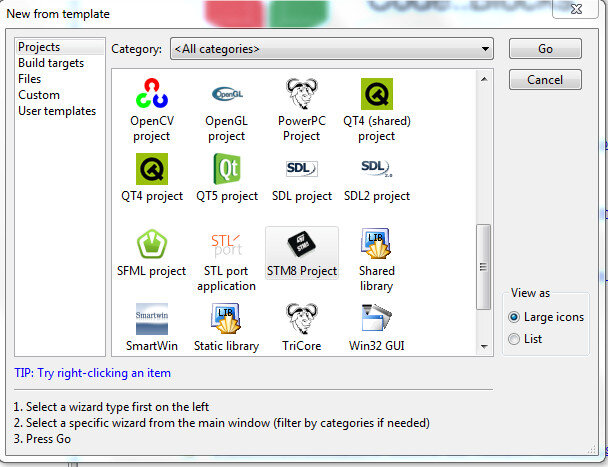Click the template list scrollbar thumb
This screenshot has height=467, width=608.
484,267
